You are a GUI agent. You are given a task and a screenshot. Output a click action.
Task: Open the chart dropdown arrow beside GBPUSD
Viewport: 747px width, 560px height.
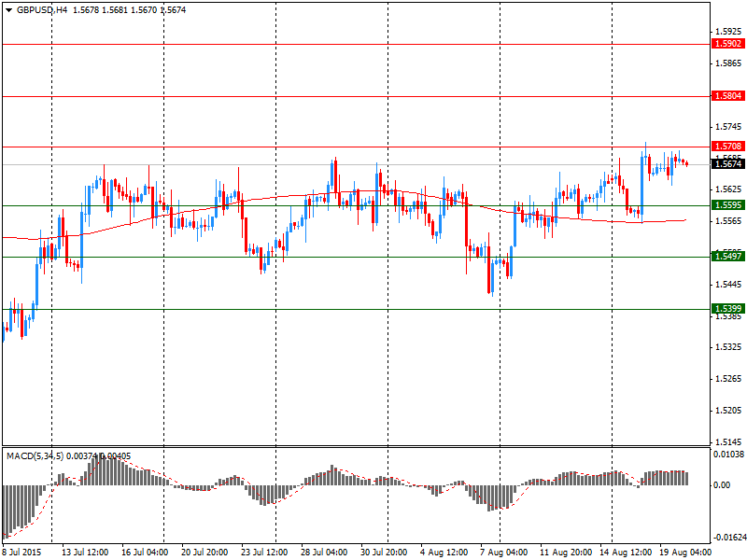(x=8, y=10)
